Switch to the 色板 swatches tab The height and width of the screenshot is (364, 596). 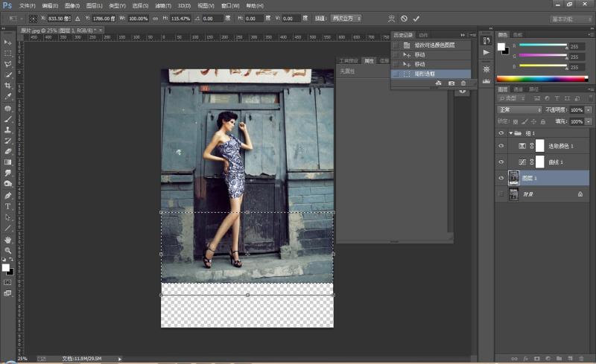pos(517,35)
